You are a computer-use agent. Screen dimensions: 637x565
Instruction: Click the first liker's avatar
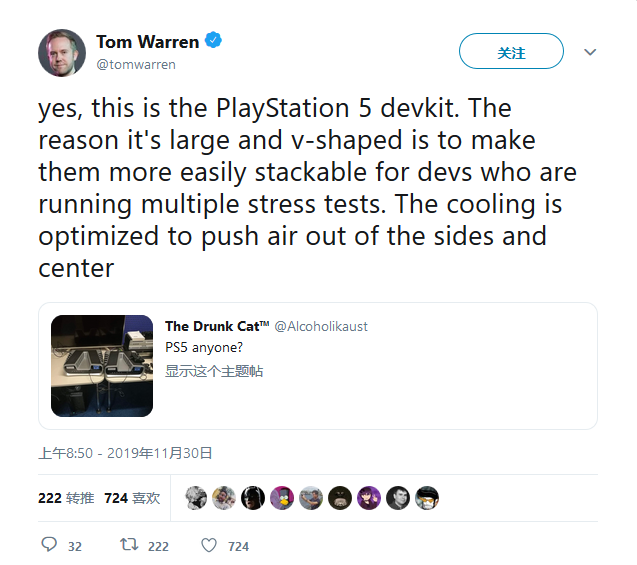click(x=196, y=498)
